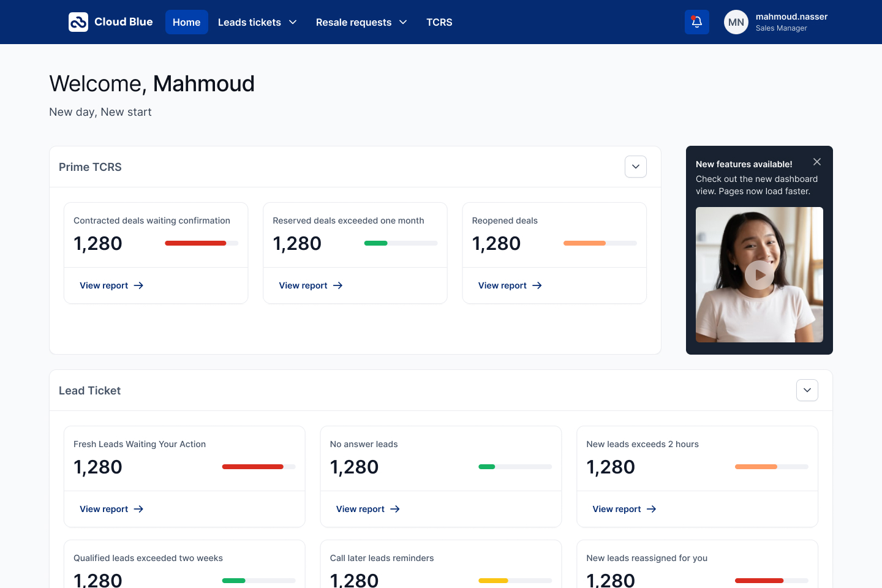Open the Leads tickets menu label
Viewport: 882px width, 588px height.
249,22
